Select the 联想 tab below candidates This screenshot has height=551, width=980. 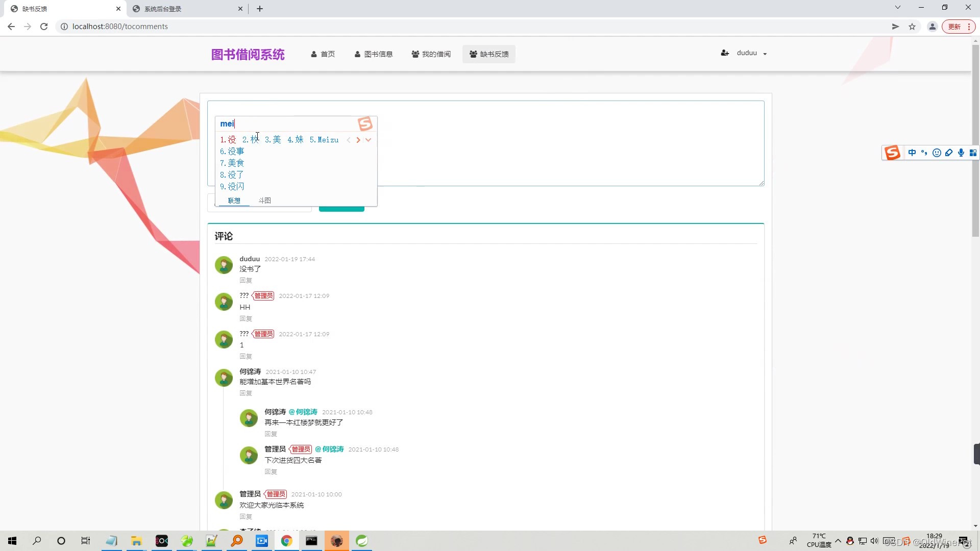(234, 200)
